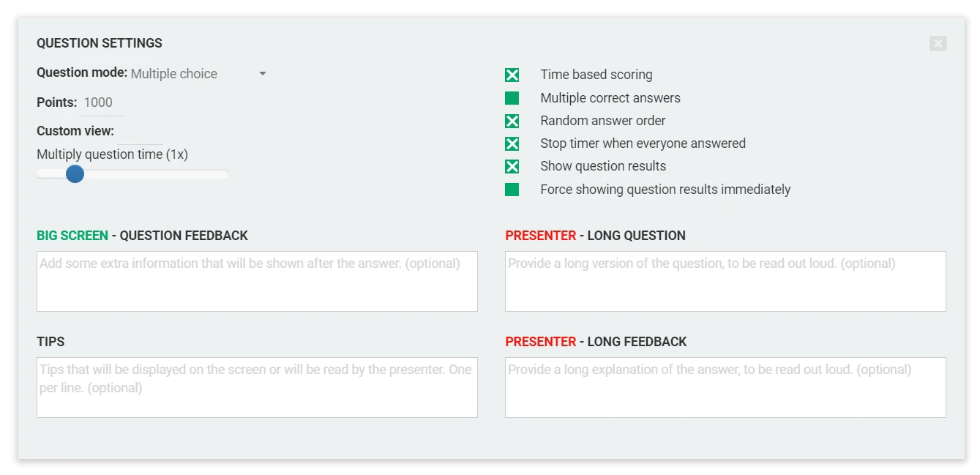Click the Tips text area
Image resolution: width=980 pixels, height=475 pixels.
tap(257, 387)
